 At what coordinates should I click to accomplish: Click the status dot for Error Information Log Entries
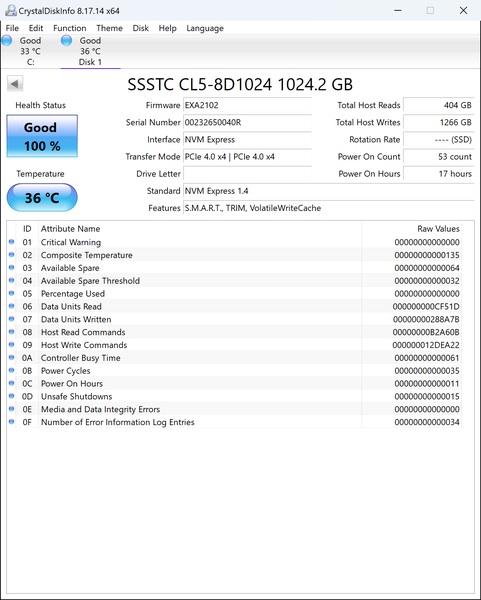11,422
